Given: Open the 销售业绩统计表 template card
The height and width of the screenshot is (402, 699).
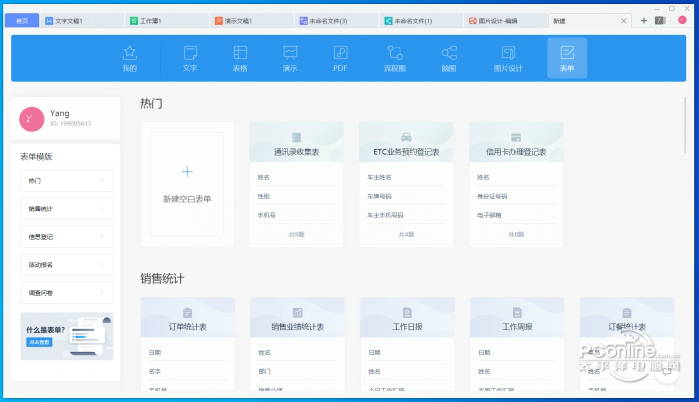Looking at the screenshot, I should point(297,345).
